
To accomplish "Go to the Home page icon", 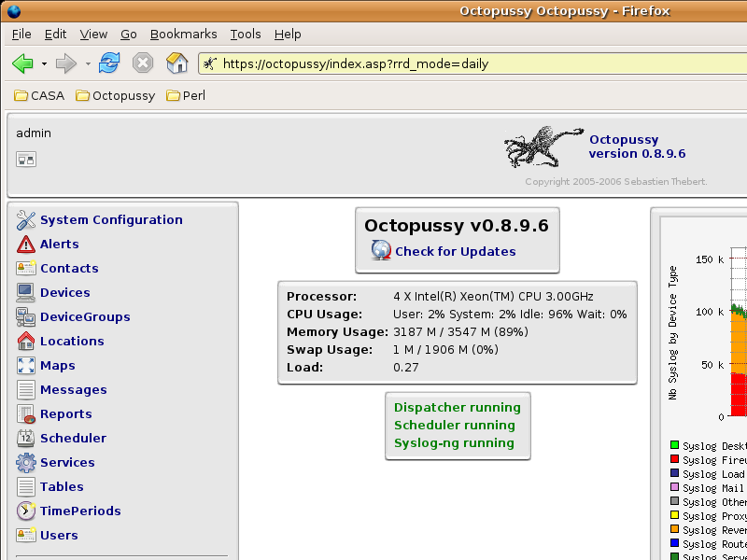I will pyautogui.click(x=176, y=63).
